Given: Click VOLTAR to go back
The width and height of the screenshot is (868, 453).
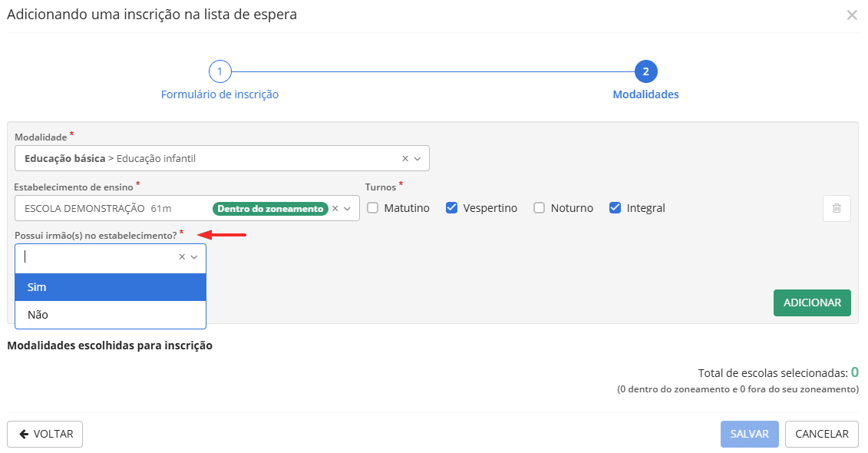Looking at the screenshot, I should click(x=45, y=433).
